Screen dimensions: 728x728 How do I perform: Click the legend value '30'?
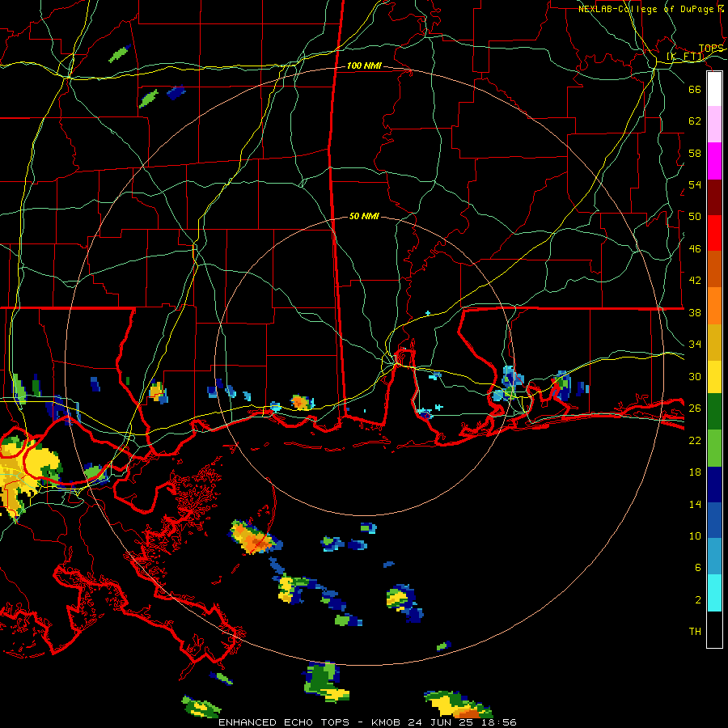695,376
